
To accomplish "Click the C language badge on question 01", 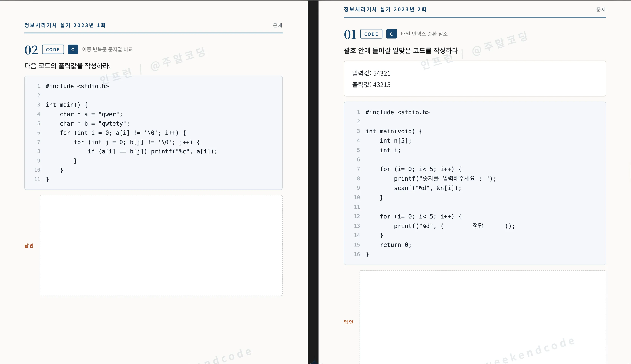I will 391,34.
